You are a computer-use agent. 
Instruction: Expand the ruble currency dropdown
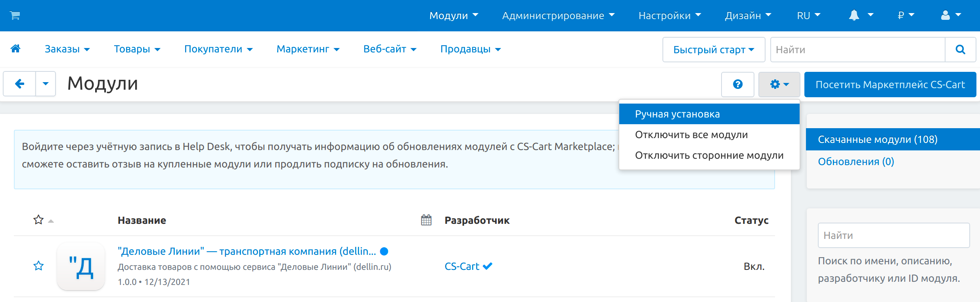[906, 15]
